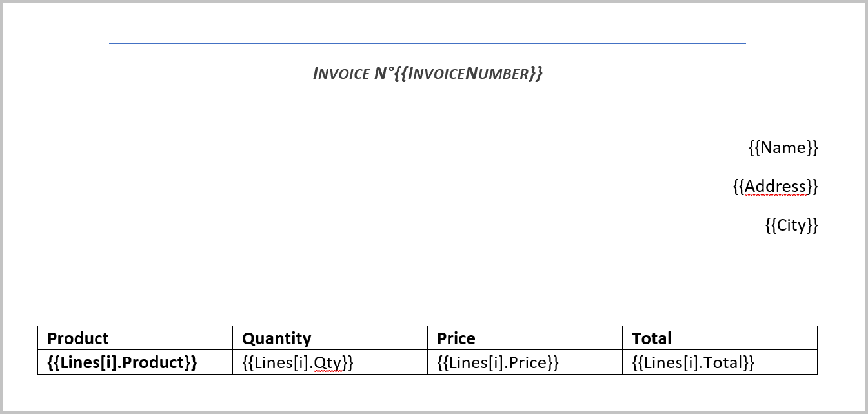Click the blank space below the table
868x414 pixels.
[x=426, y=394]
